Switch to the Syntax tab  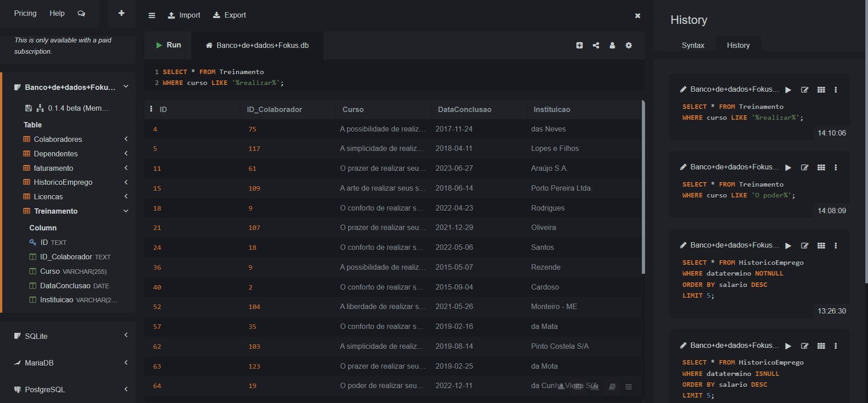pos(693,45)
